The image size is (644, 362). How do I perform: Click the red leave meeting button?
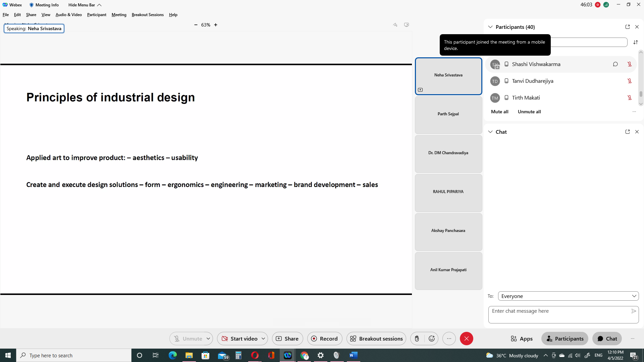pos(466,339)
